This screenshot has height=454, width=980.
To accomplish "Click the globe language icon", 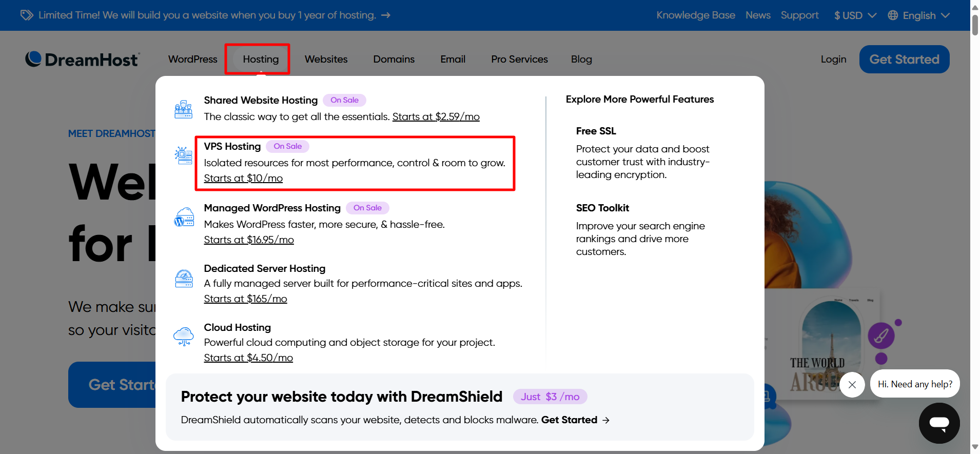I will click(893, 15).
